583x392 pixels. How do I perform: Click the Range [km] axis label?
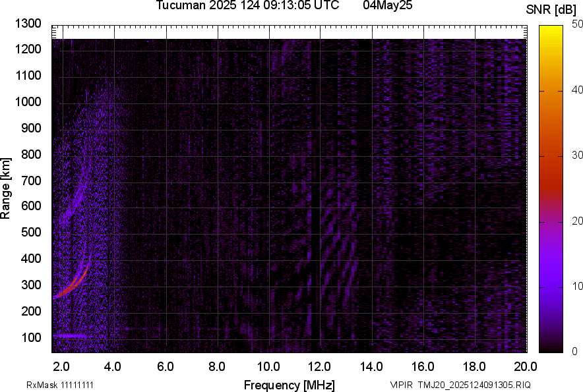click(5, 188)
